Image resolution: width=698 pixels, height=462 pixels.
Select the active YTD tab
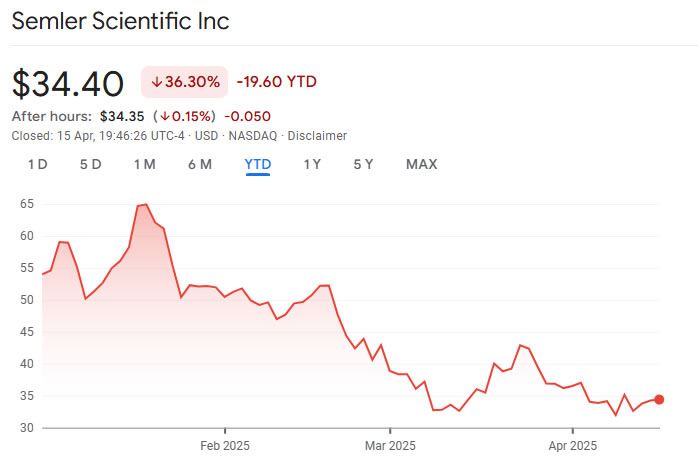[x=258, y=164]
